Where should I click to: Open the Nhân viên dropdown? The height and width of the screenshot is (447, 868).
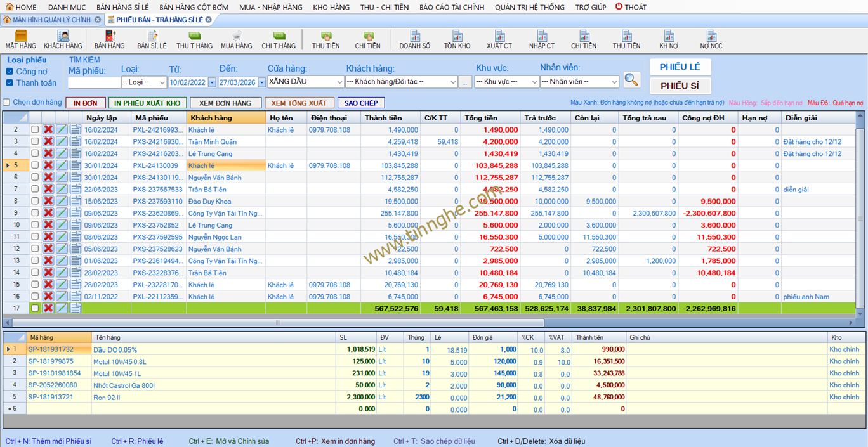click(x=614, y=82)
